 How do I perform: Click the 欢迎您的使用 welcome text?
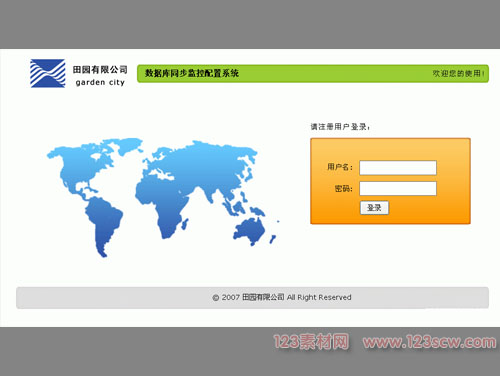point(458,73)
